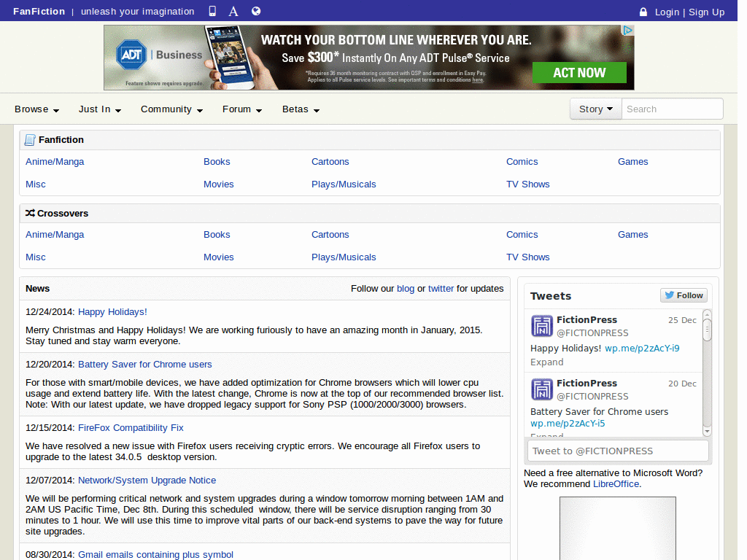Screen dimensions: 747x560
Task: Click the Login link
Action: [x=667, y=12]
